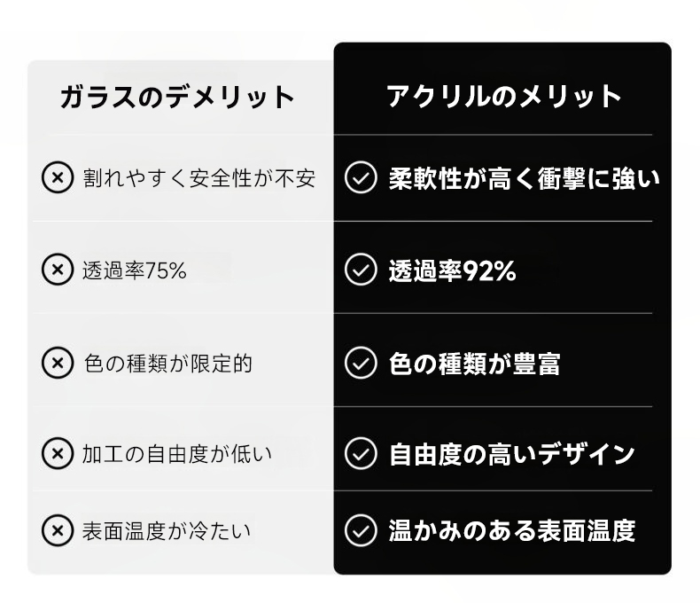Click the X icon beside 色の種類が限定的
Viewport: 700px width, 603px height.
(58, 362)
